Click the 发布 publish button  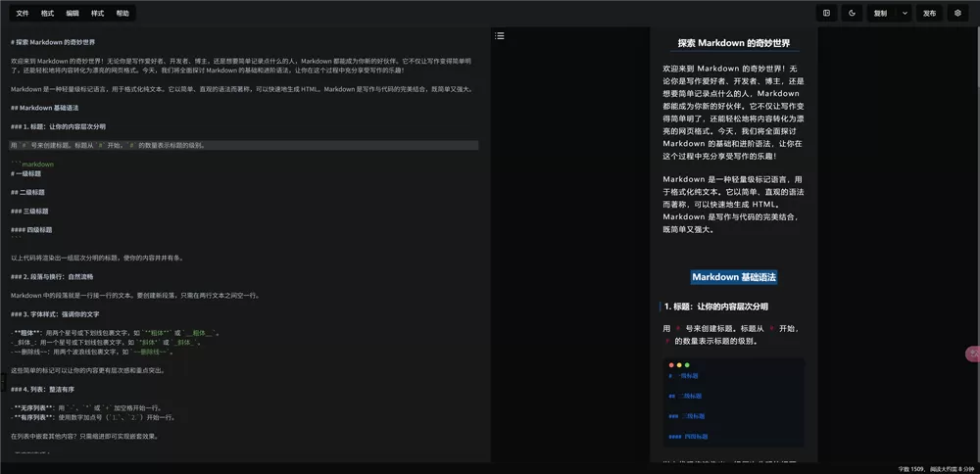(x=929, y=14)
